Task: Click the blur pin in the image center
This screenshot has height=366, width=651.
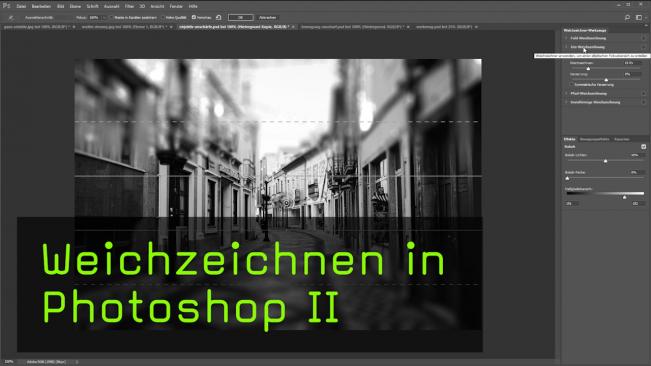Action: [286, 203]
